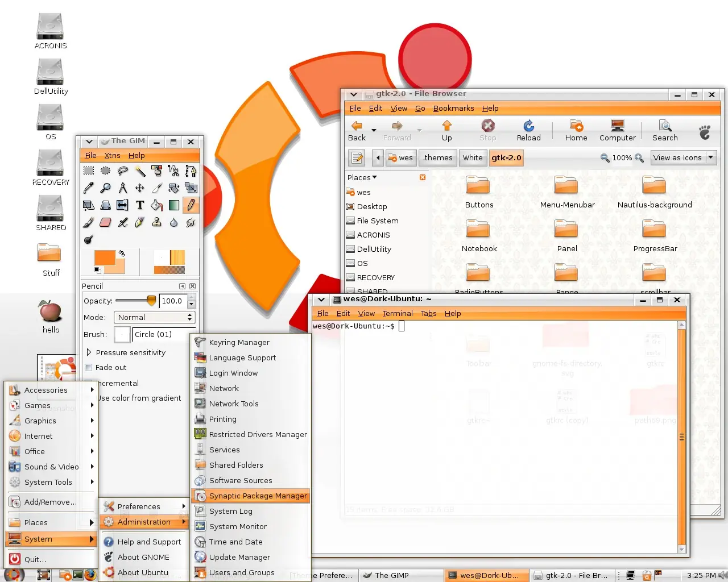Open Tabs menu in terminal window

tap(428, 314)
